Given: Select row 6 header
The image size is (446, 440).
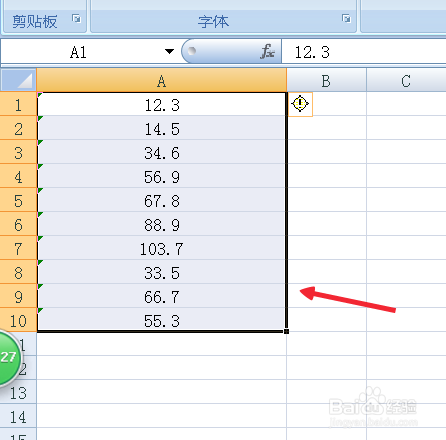Looking at the screenshot, I should [18, 224].
